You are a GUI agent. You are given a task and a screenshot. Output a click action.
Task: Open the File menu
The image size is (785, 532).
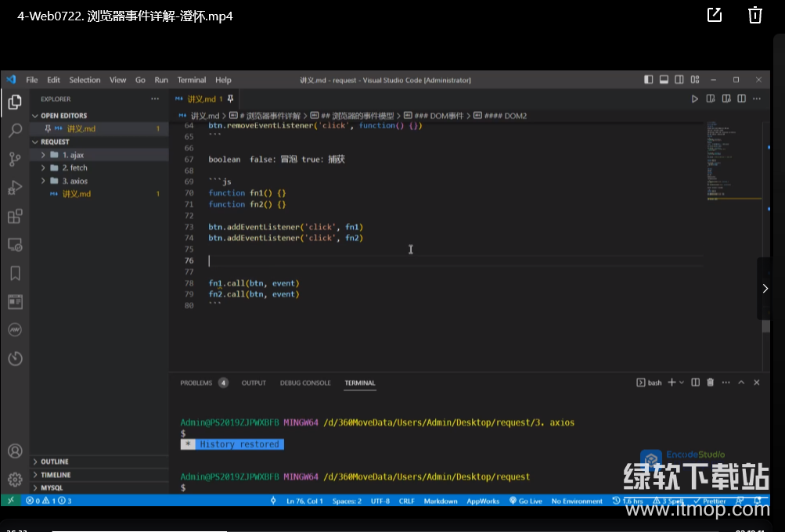tap(31, 80)
